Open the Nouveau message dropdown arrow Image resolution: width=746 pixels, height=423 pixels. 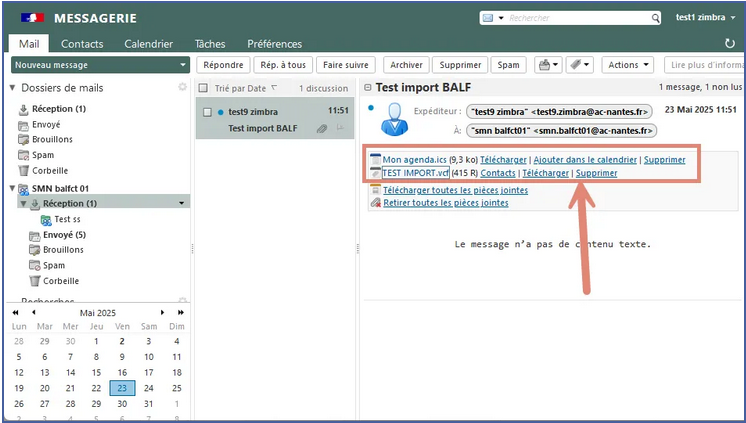tap(182, 65)
